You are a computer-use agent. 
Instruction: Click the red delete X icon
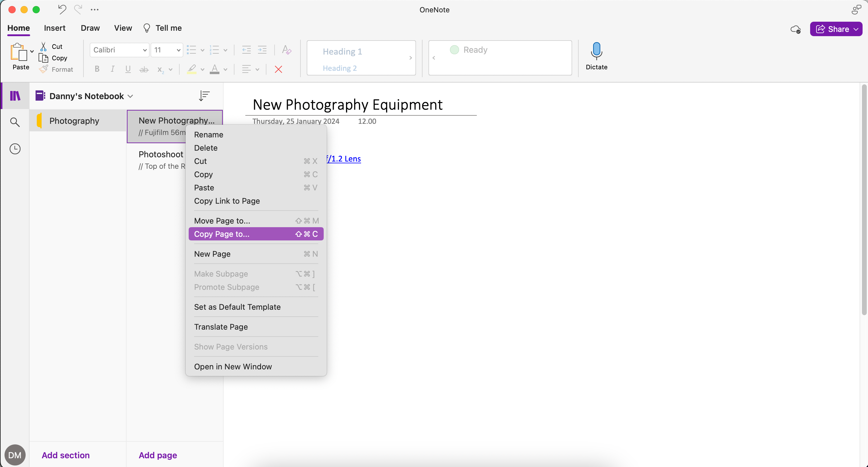point(278,69)
